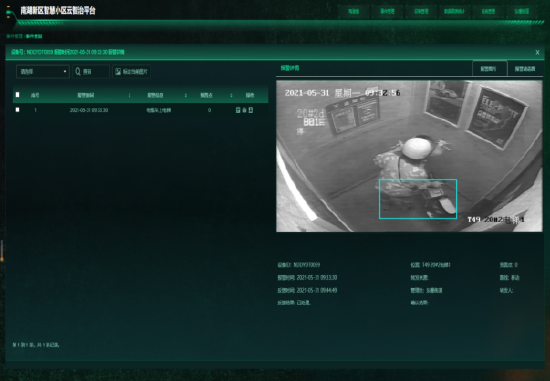Click the pagination summary text at the bottom left
This screenshot has width=550, height=381.
pos(36,345)
